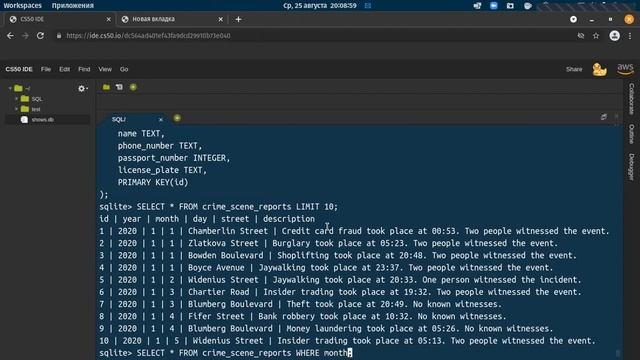Open the browser profile avatar
Viewport: 640px width, 360px height.
[x=614, y=36]
